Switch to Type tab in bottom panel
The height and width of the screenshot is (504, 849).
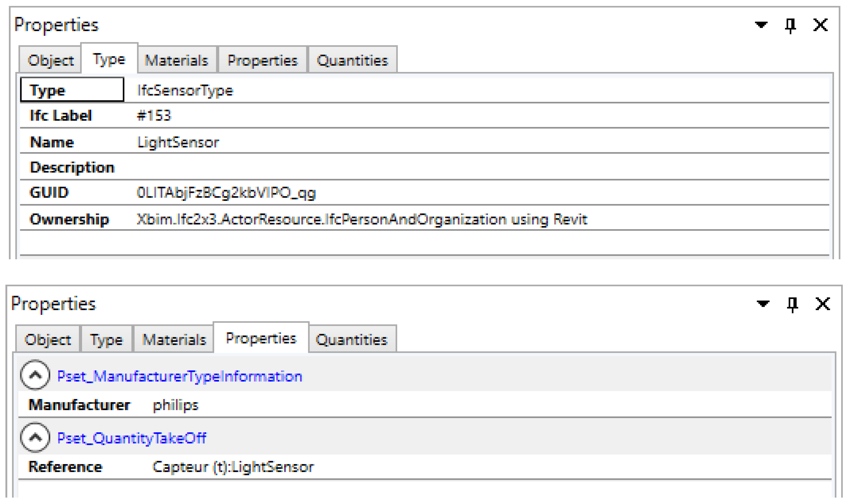[106, 340]
